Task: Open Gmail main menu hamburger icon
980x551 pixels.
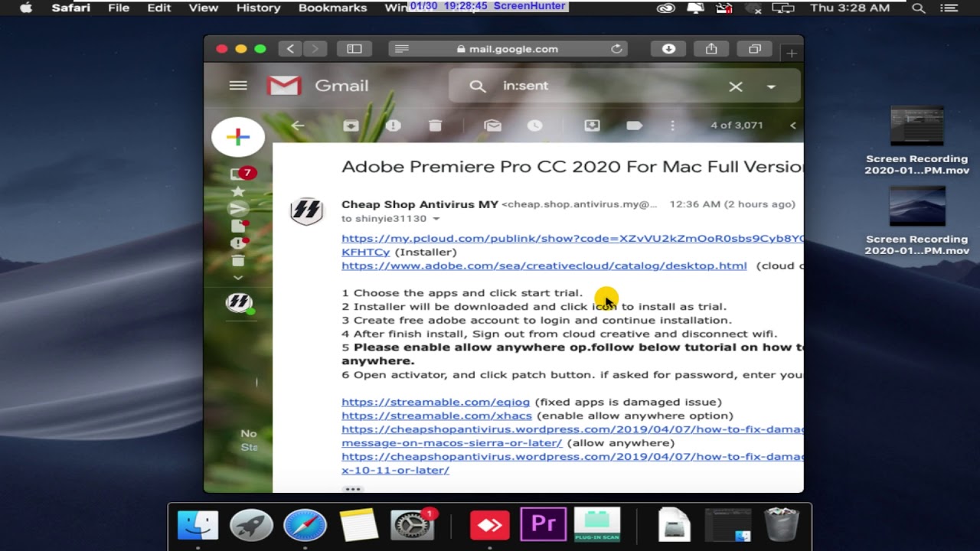Action: (x=238, y=86)
